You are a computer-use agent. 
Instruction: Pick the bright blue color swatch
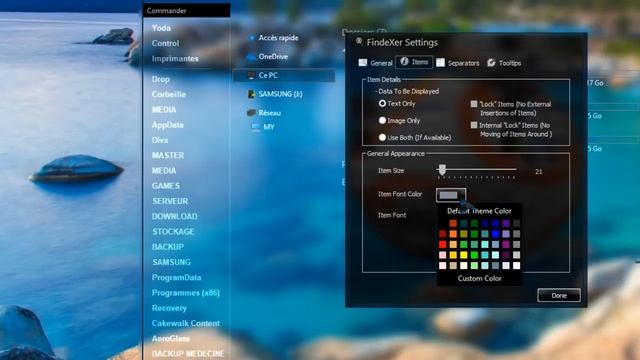click(495, 234)
